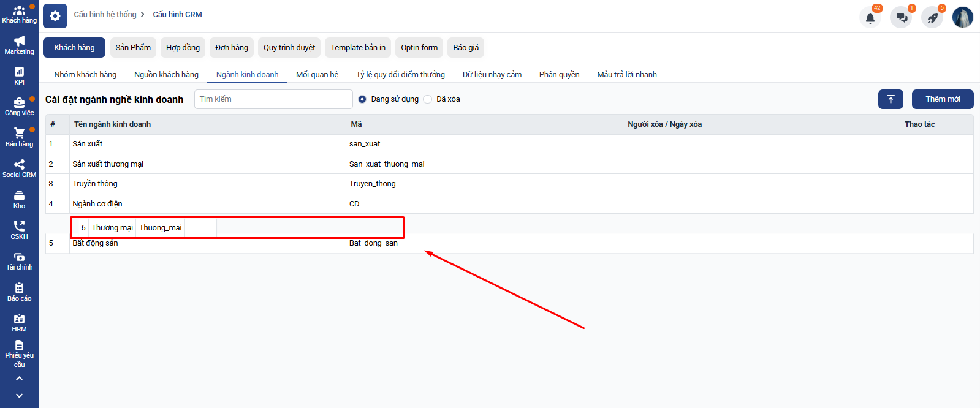Open the chat messages icon
This screenshot has width=980, height=408.
click(902, 18)
